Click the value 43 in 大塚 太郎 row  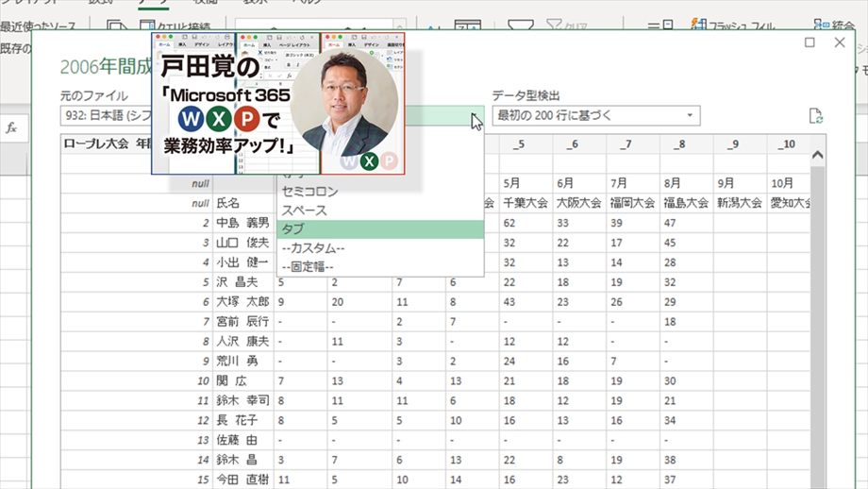point(509,302)
